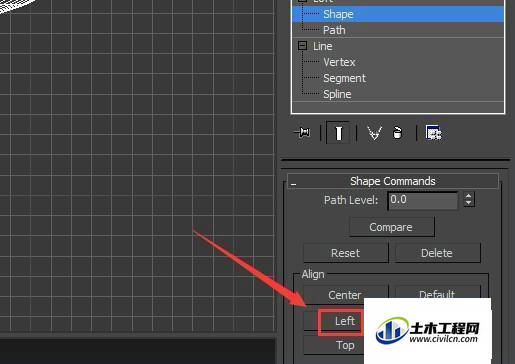Increase Path Level with spinner up arrow
515x364 pixels.
tap(469, 196)
